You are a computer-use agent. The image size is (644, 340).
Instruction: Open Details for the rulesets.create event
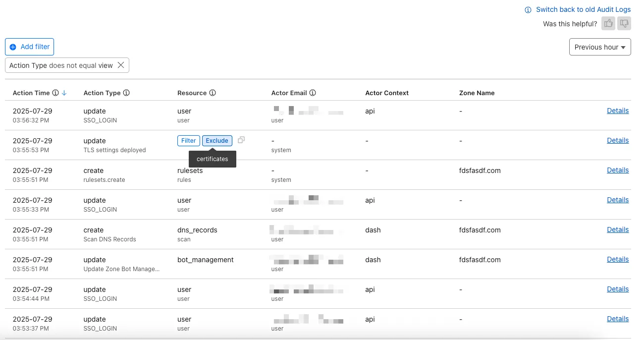[x=617, y=170]
